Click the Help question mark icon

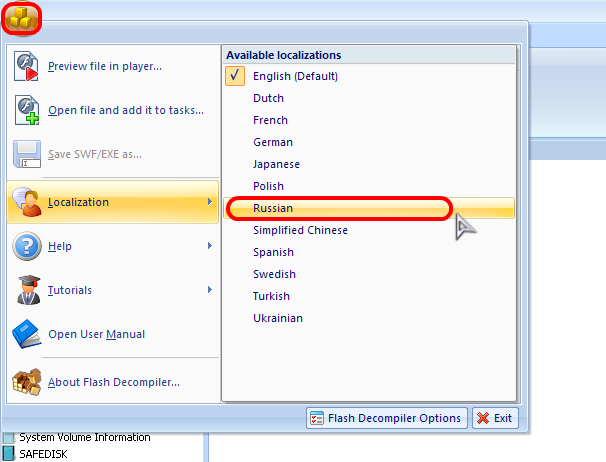pos(27,246)
